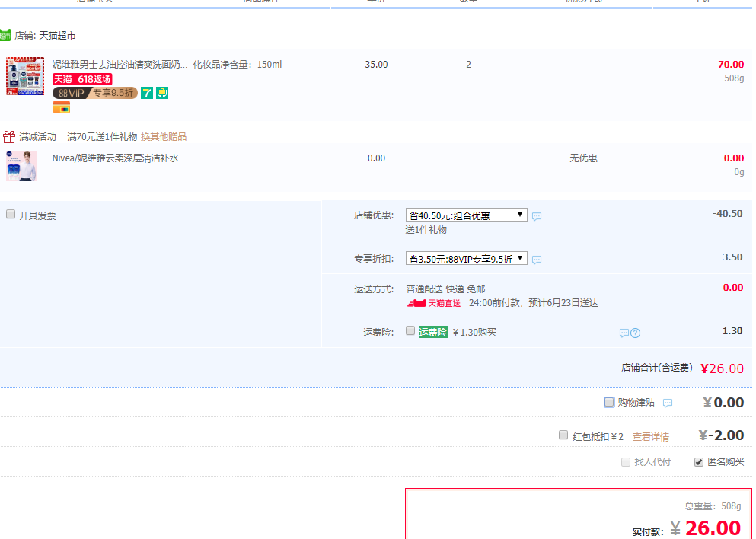
Task: Click the question mark help icon for 运费险
Action: coord(636,333)
